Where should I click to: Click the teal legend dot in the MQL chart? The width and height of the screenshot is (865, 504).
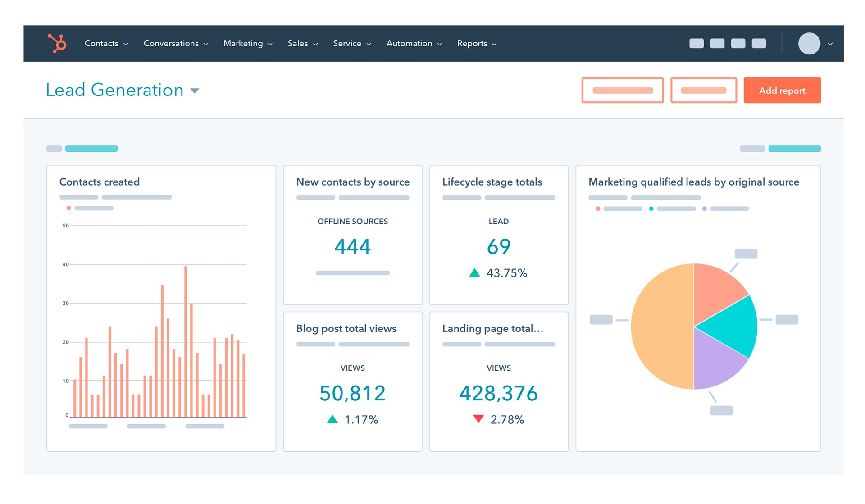(651, 209)
